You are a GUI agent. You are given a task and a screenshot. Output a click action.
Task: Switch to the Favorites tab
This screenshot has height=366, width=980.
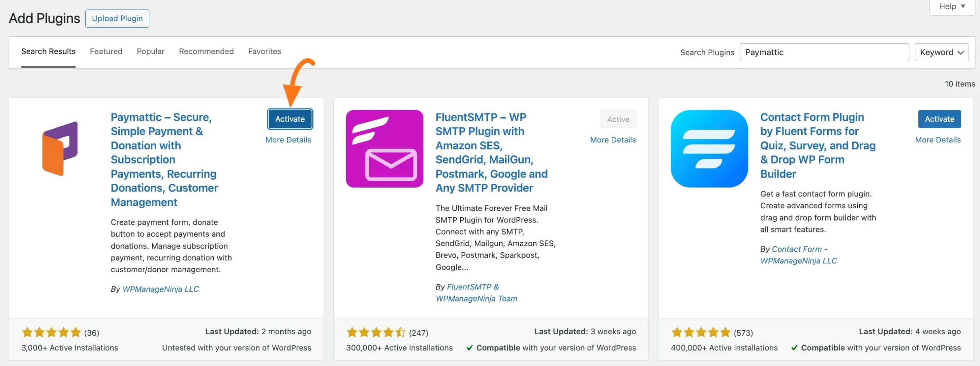(x=265, y=51)
